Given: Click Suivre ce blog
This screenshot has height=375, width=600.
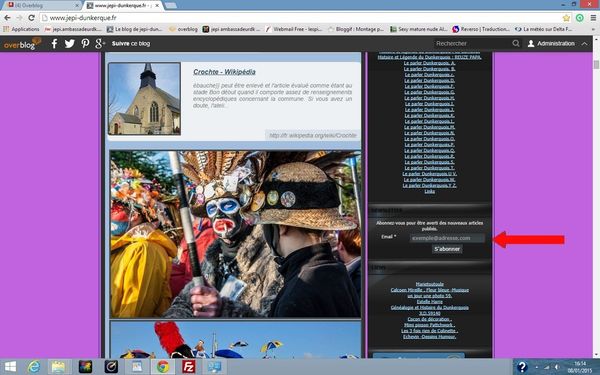Looking at the screenshot, I should 131,44.
